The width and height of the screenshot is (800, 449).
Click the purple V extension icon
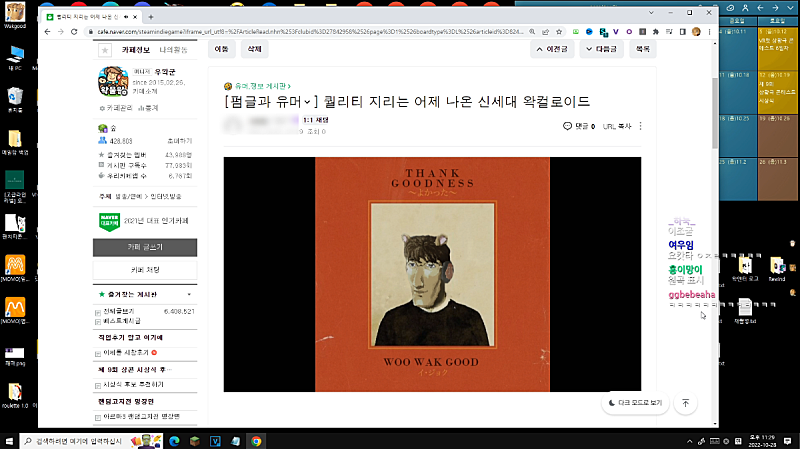(x=616, y=32)
